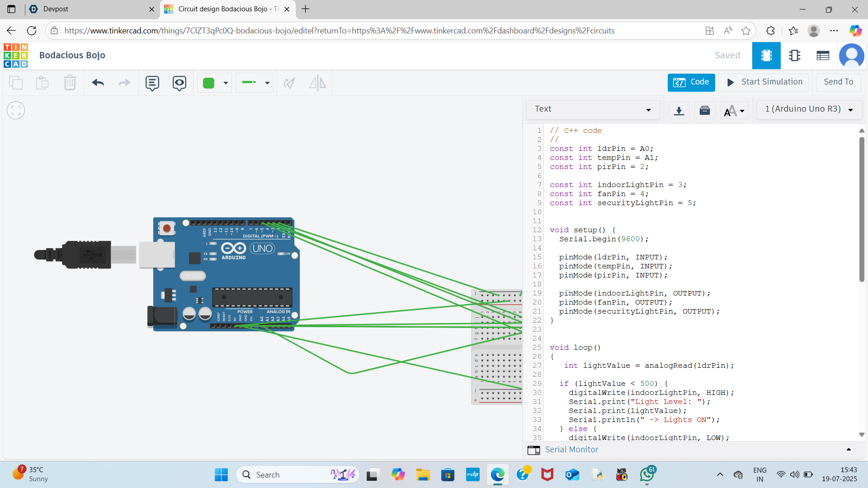Viewport: 868px width, 488px height.
Task: Toggle the Code panel button
Action: [x=691, y=82]
